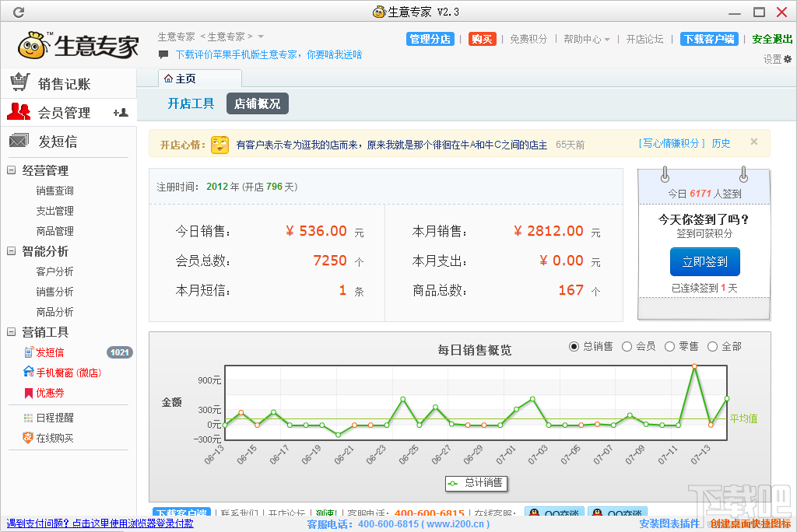The height and width of the screenshot is (532, 797).
Task: Open 支出管理 in the sidebar
Action: pos(55,211)
